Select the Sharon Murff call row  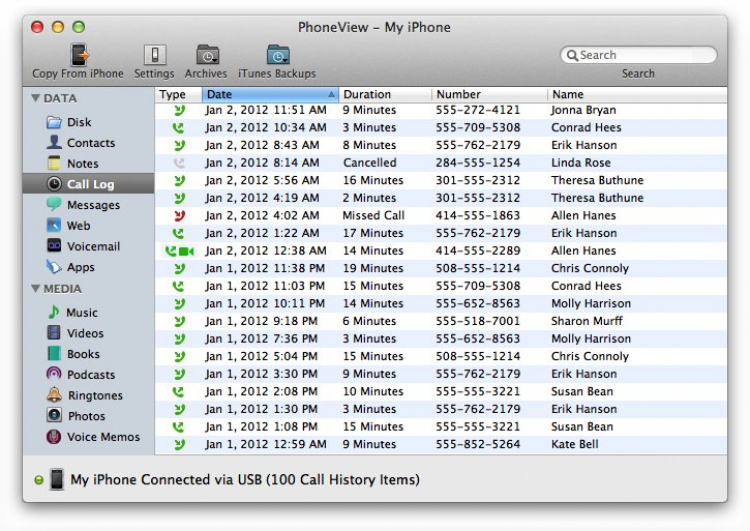point(441,321)
